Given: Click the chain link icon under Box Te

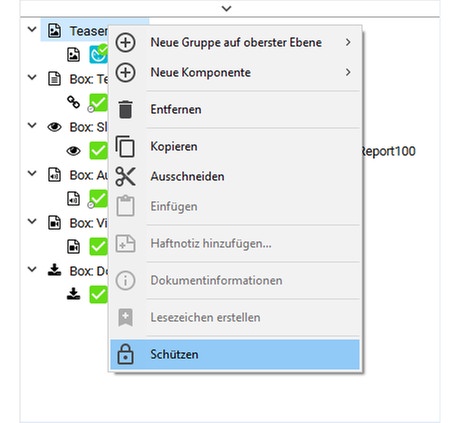Looking at the screenshot, I should tap(73, 102).
